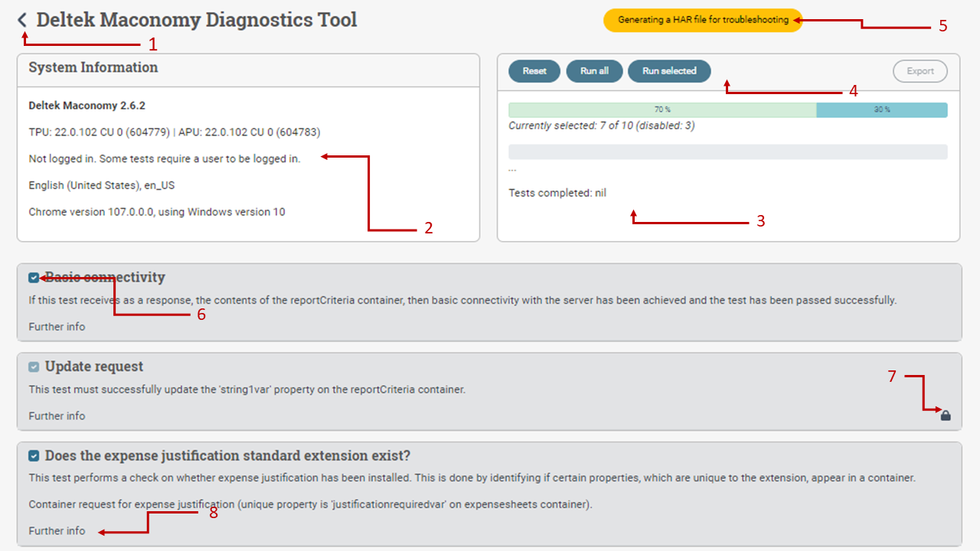Click the lock icon on Update request
The width and height of the screenshot is (980, 551).
[946, 416]
